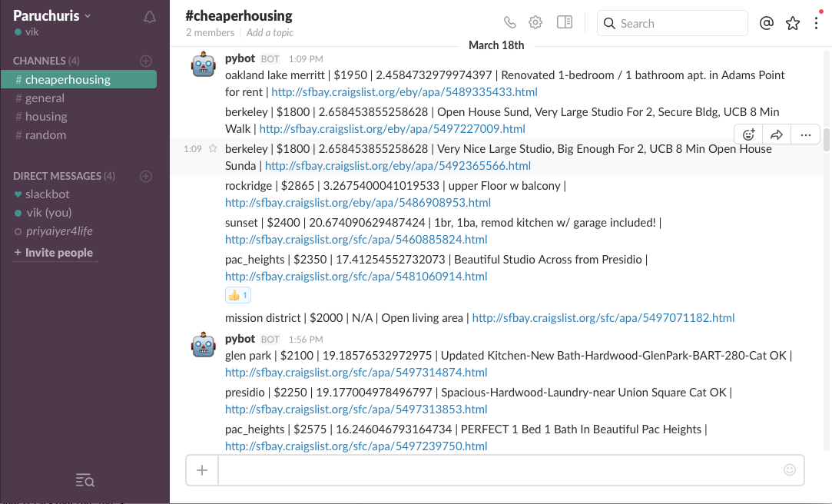Open the more options menu at top right

816,23
